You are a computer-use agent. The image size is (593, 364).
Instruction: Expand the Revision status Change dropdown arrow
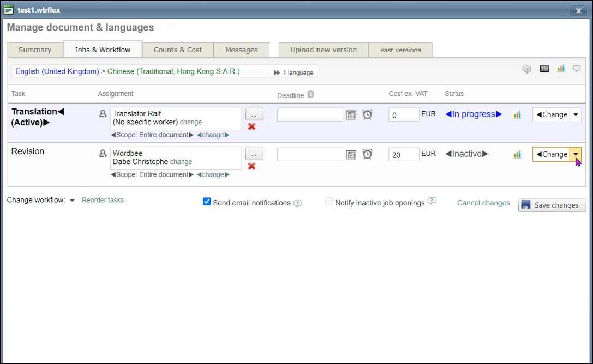pyautogui.click(x=576, y=155)
